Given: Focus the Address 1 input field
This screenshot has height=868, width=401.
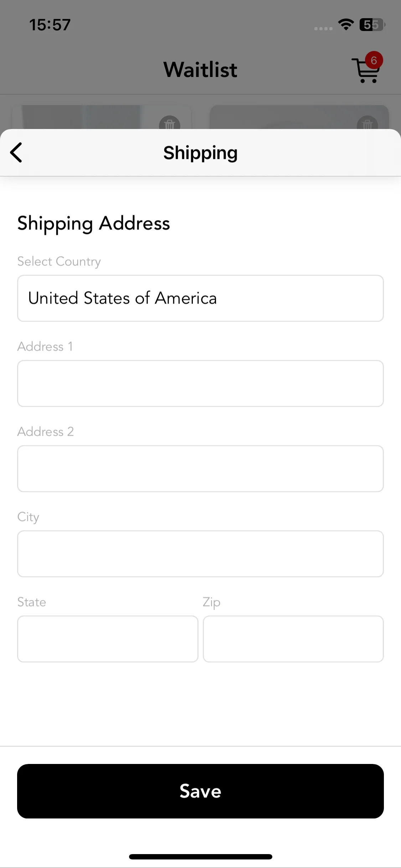Looking at the screenshot, I should (200, 383).
